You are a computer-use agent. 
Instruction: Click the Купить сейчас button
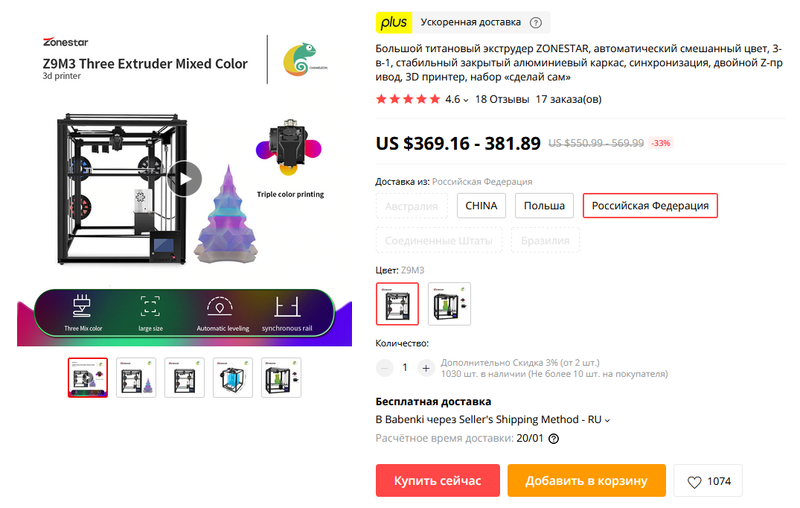(x=438, y=480)
